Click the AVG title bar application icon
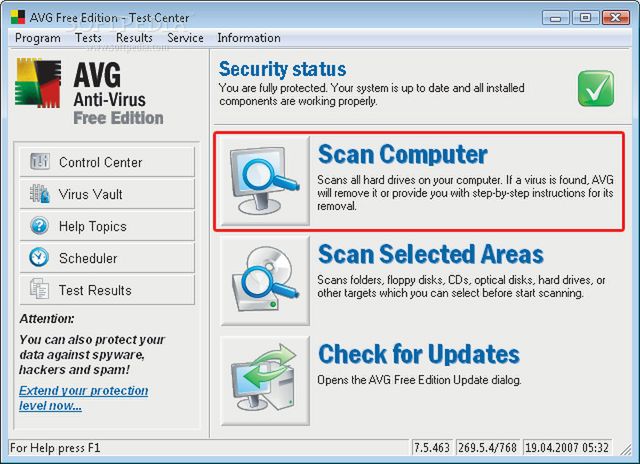The image size is (640, 464). (18, 17)
